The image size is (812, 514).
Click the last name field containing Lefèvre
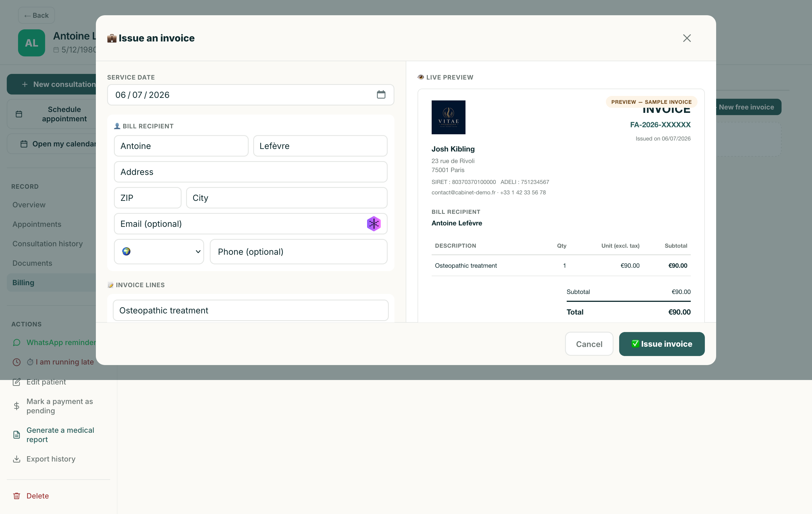[x=320, y=146]
